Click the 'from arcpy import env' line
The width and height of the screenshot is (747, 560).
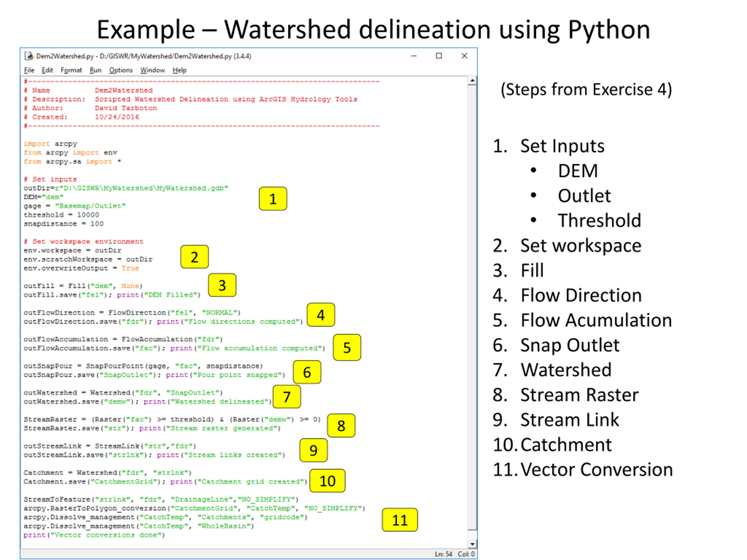click(x=70, y=153)
